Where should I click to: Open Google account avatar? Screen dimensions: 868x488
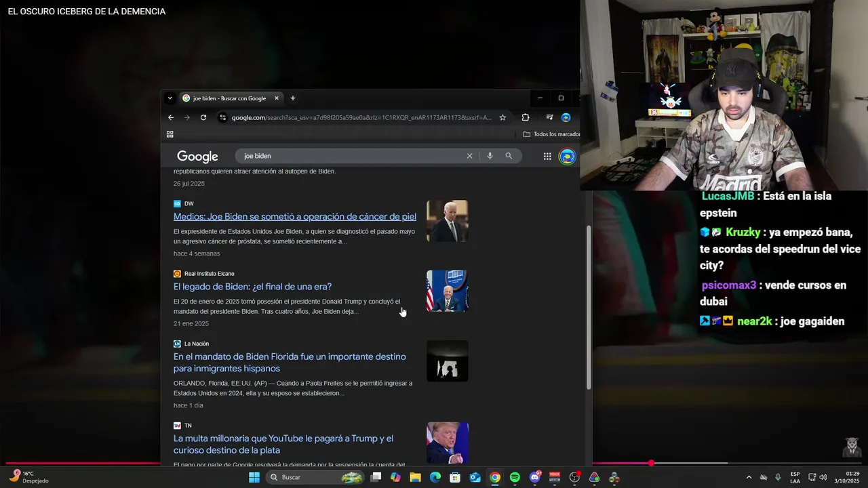567,157
